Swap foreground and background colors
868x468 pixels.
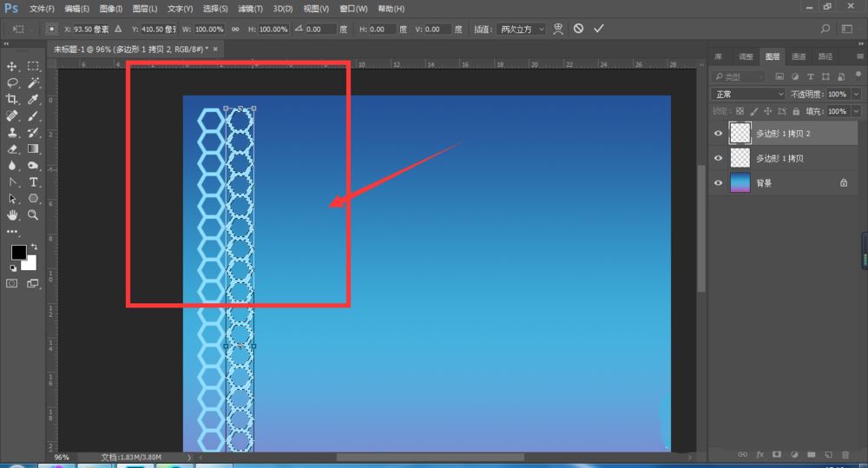click(35, 246)
